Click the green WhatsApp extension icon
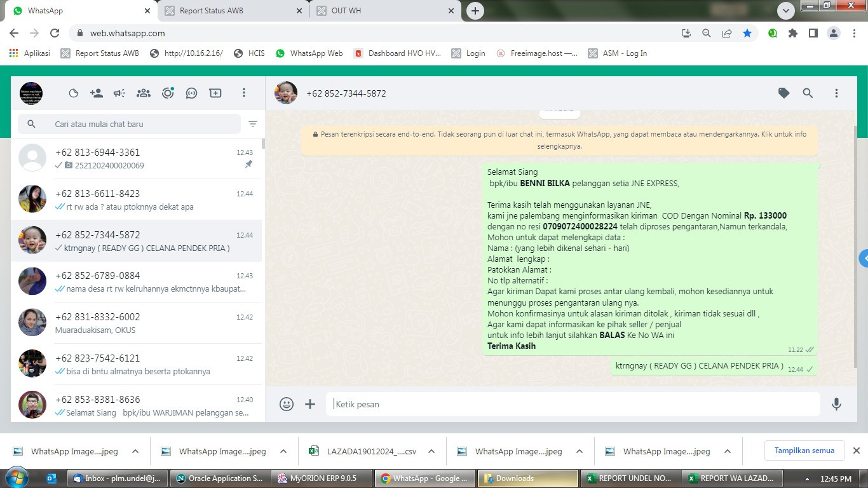This screenshot has width=868, height=488. [x=773, y=33]
